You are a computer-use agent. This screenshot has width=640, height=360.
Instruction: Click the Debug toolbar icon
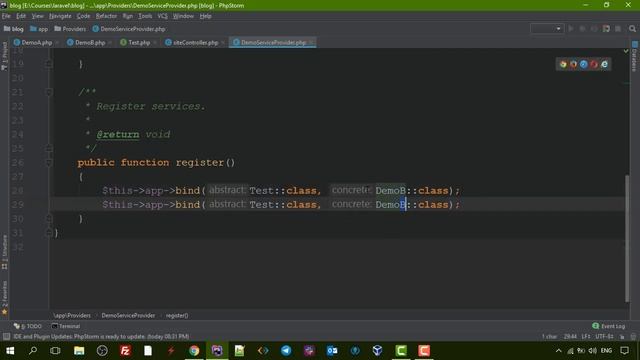pos(582,29)
